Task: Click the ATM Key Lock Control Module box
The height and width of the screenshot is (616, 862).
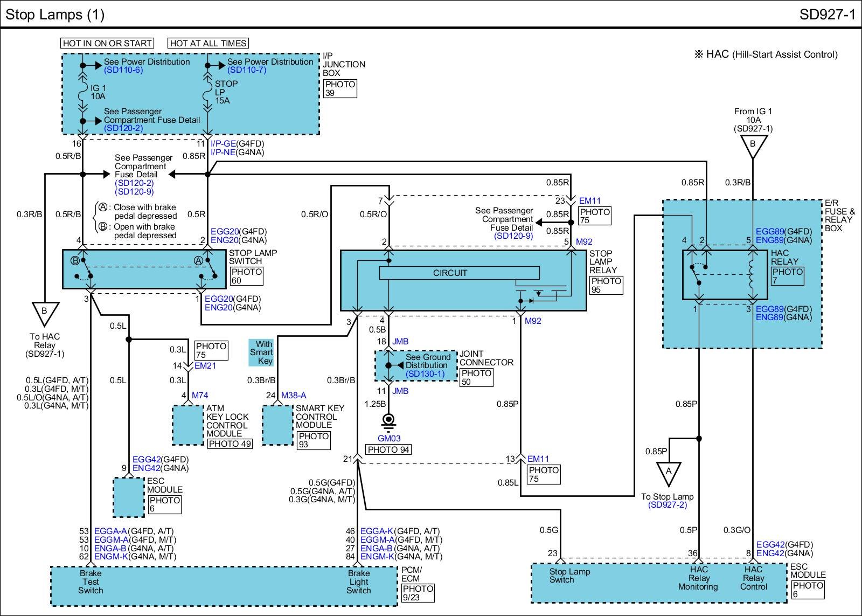Action: [187, 425]
